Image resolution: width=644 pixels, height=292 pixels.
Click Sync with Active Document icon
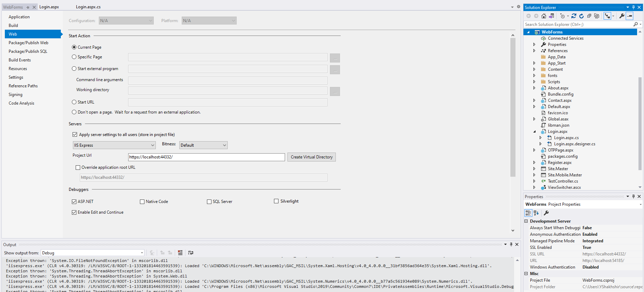coord(574,16)
